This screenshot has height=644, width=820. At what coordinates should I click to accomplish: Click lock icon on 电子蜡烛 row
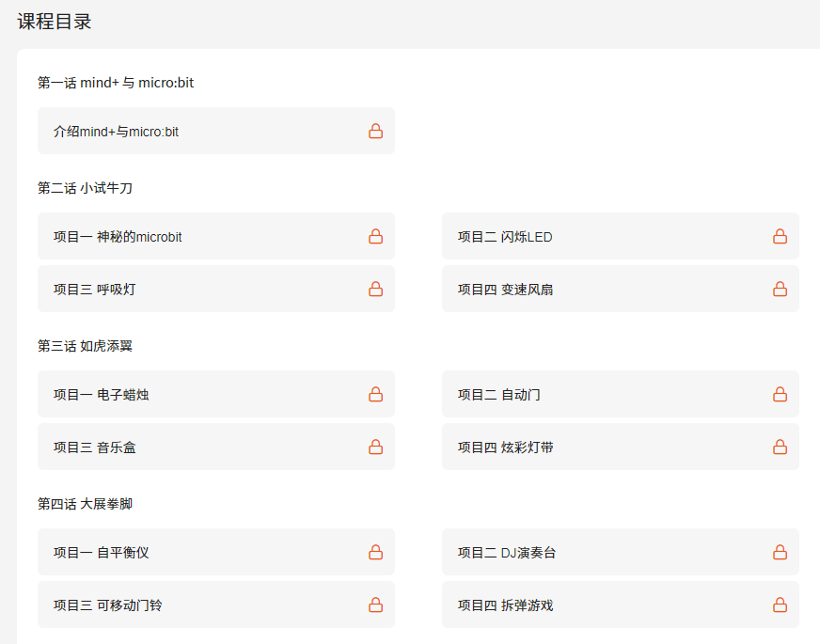click(375, 395)
